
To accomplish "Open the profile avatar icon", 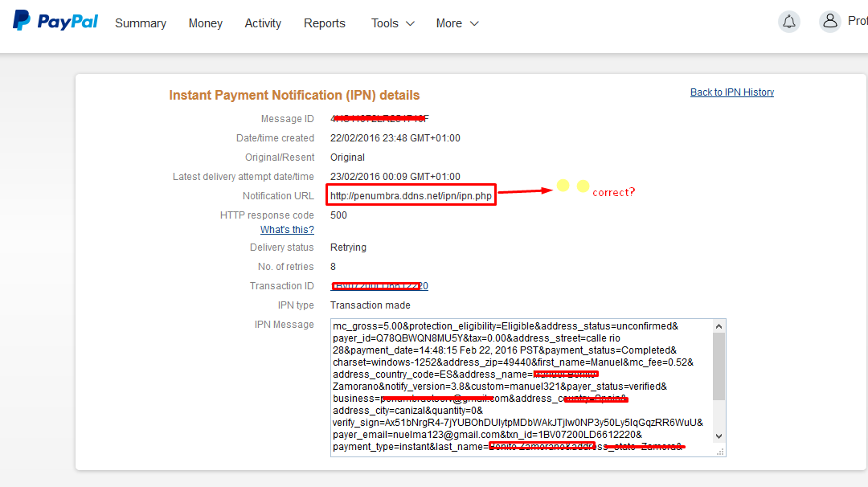I will 829,22.
